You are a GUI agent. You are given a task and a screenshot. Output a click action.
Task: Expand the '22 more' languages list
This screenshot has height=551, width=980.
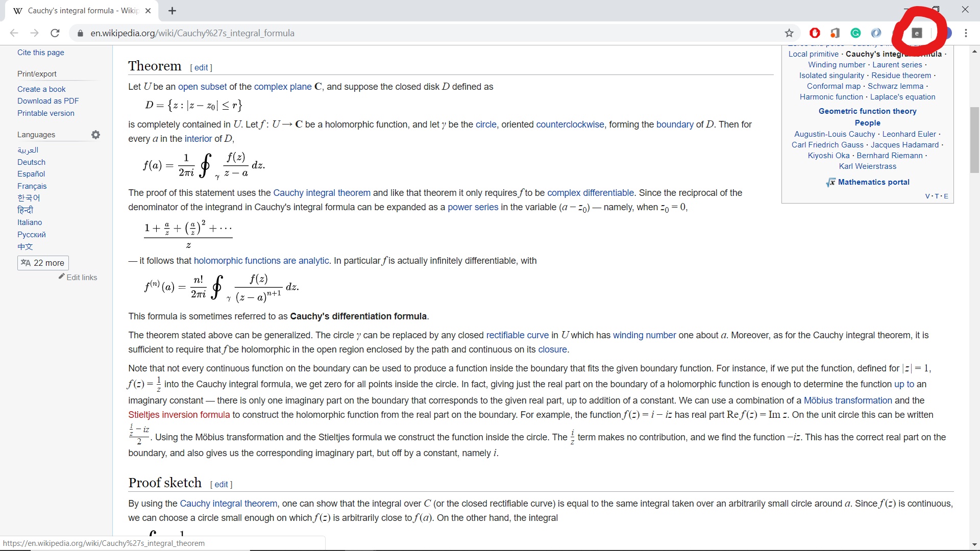tap(43, 263)
